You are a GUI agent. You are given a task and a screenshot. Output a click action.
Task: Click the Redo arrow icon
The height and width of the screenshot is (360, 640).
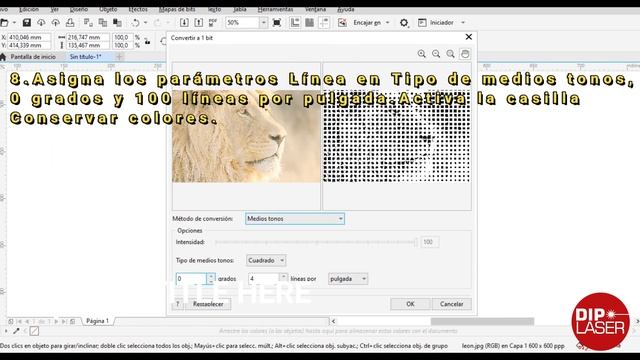pyautogui.click(x=158, y=23)
